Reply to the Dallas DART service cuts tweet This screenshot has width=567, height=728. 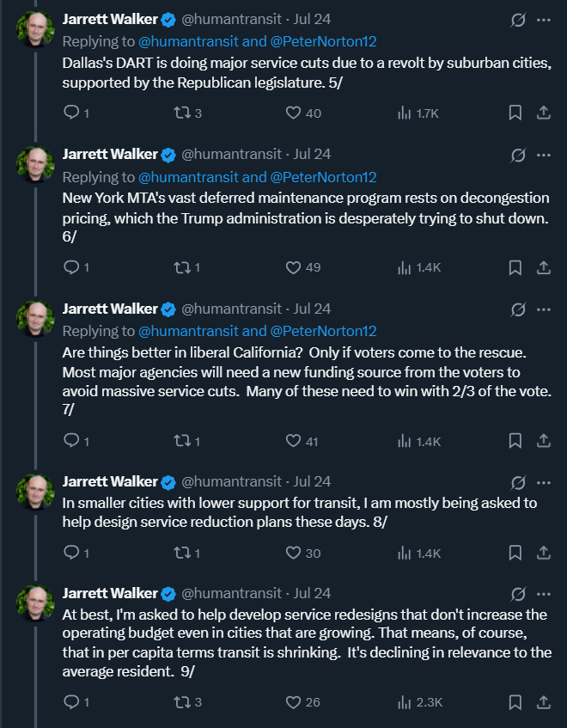click(72, 113)
